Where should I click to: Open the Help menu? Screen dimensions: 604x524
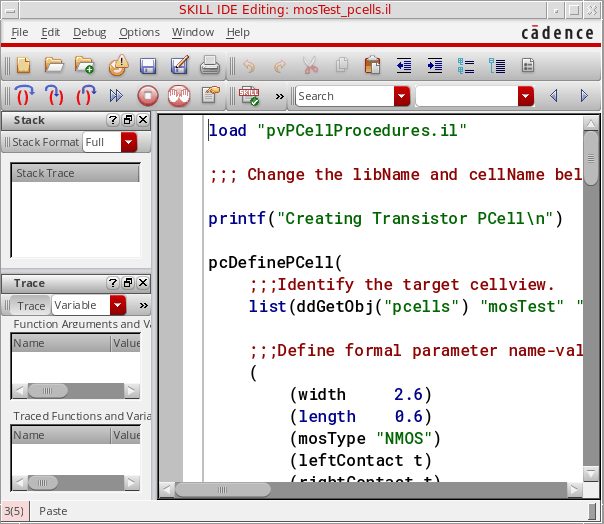238,32
